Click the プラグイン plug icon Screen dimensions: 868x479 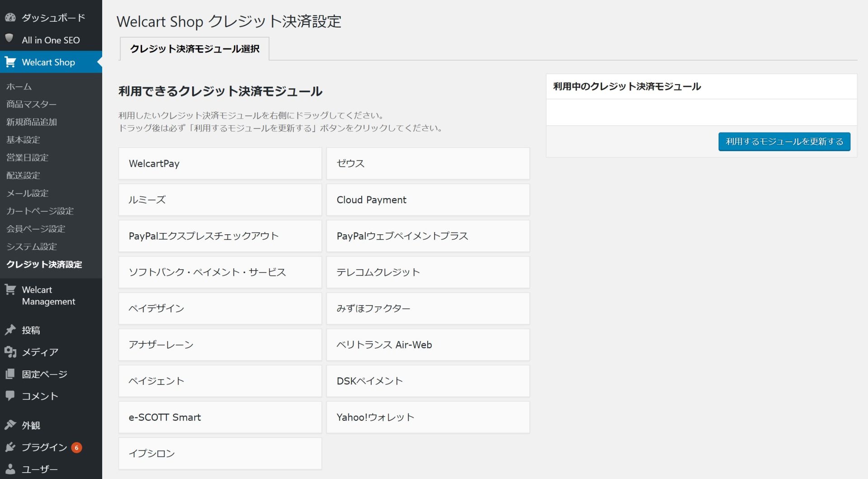point(10,447)
